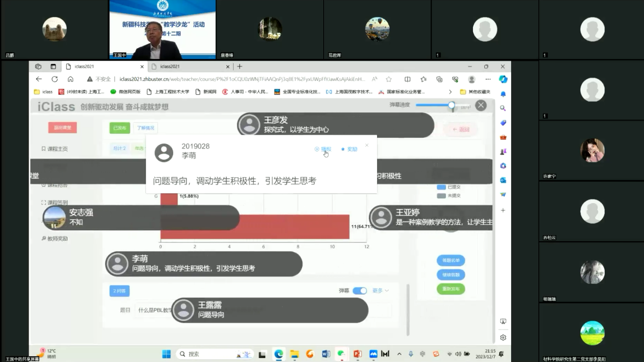Refresh the browser page
Screen dimensions: 644x362
coord(55,79)
